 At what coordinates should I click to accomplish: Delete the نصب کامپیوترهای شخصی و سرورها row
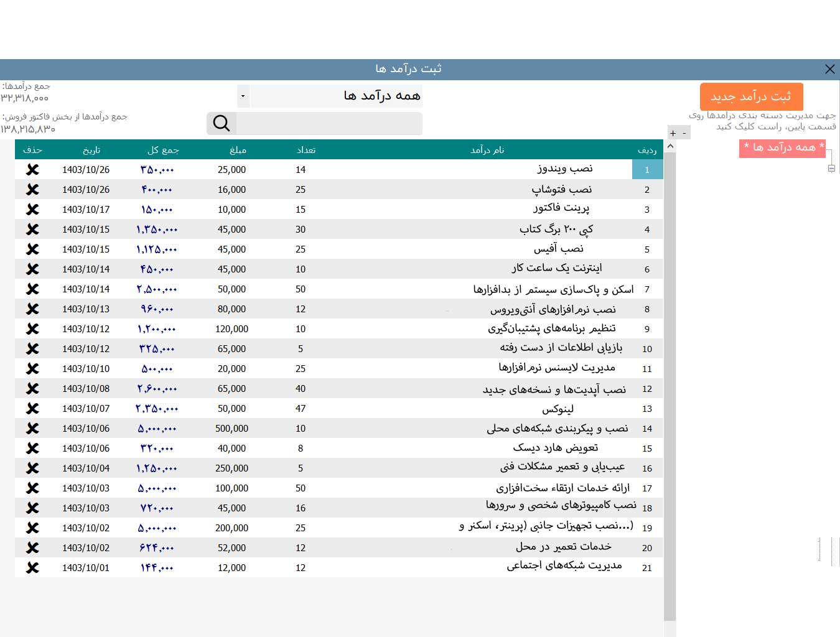click(32, 508)
